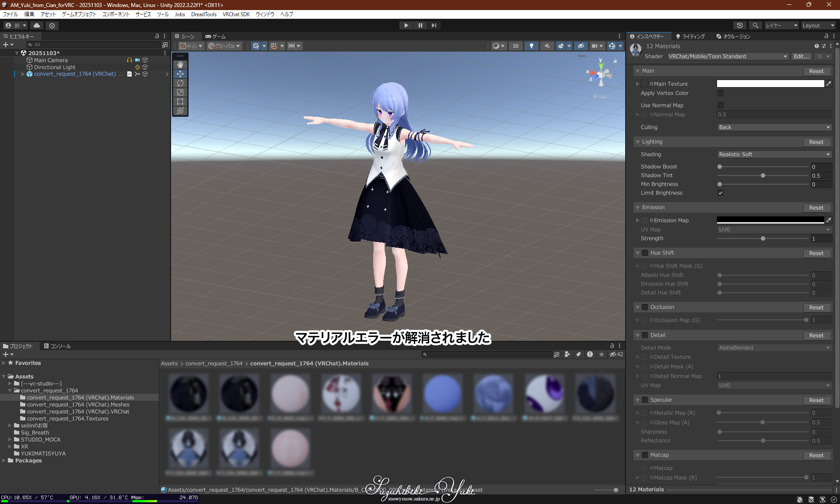Switch to the コンソール tab
The image size is (840, 504).
(x=57, y=346)
